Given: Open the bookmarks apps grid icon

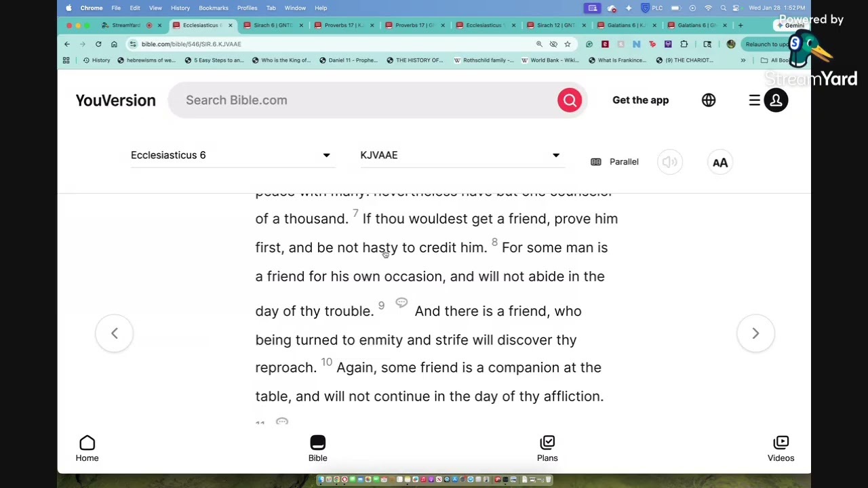Looking at the screenshot, I should click(66, 60).
